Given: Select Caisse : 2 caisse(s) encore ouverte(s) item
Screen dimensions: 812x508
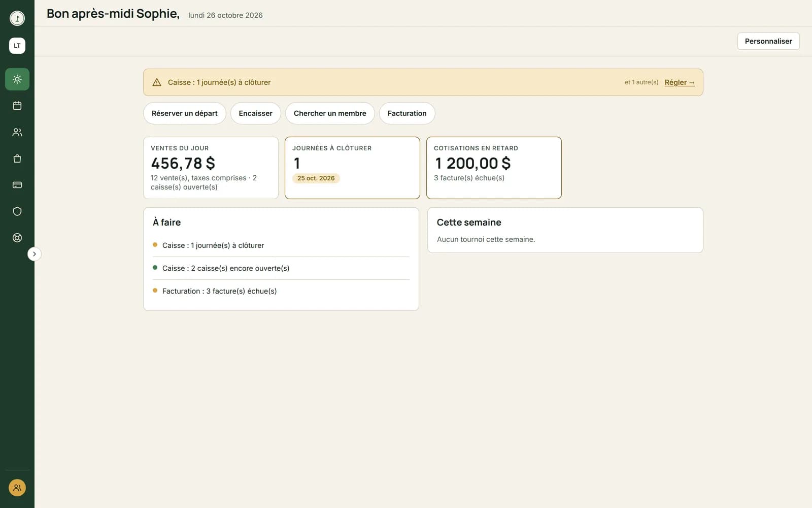Looking at the screenshot, I should coord(281,268).
